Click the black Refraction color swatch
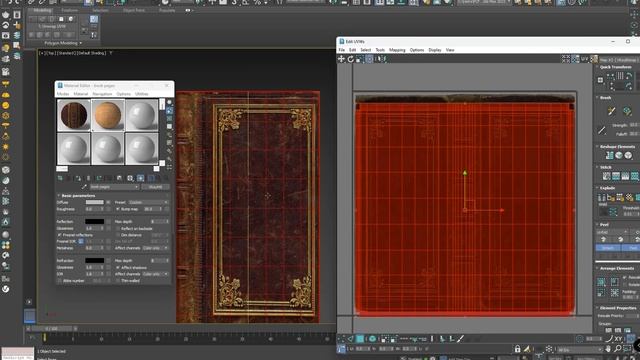The height and width of the screenshot is (360, 640). [x=95, y=260]
